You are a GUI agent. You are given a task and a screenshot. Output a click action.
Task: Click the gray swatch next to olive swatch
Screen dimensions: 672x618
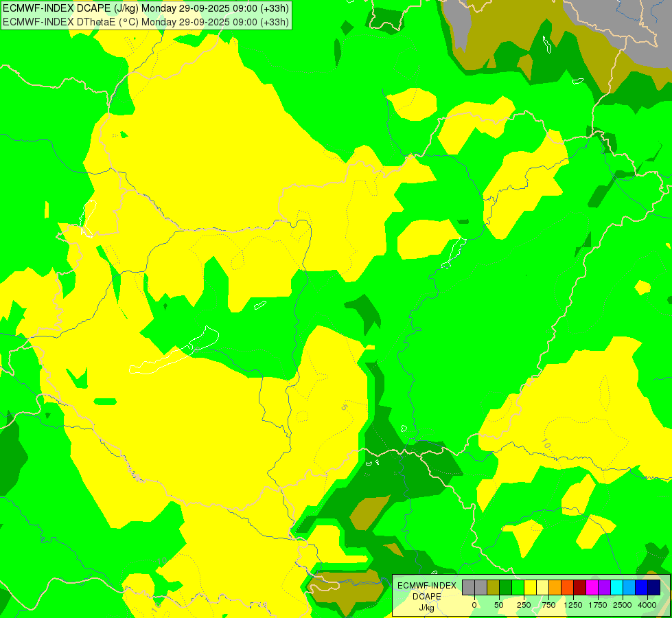481,588
